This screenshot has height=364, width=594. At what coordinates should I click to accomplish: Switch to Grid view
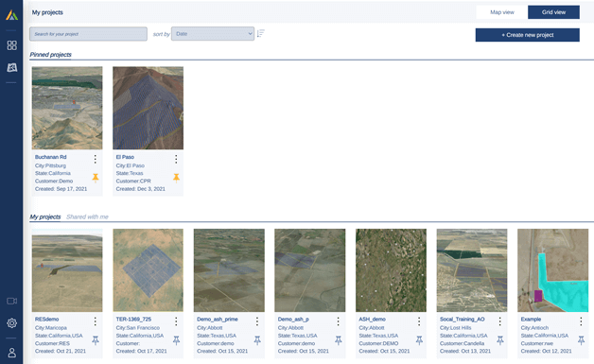tap(553, 12)
